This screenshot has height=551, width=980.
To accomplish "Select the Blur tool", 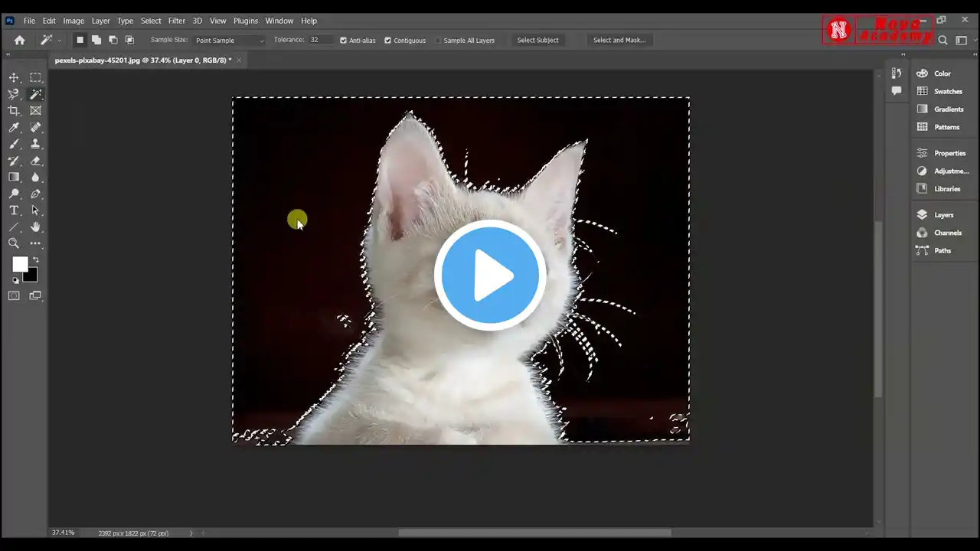I will [35, 177].
